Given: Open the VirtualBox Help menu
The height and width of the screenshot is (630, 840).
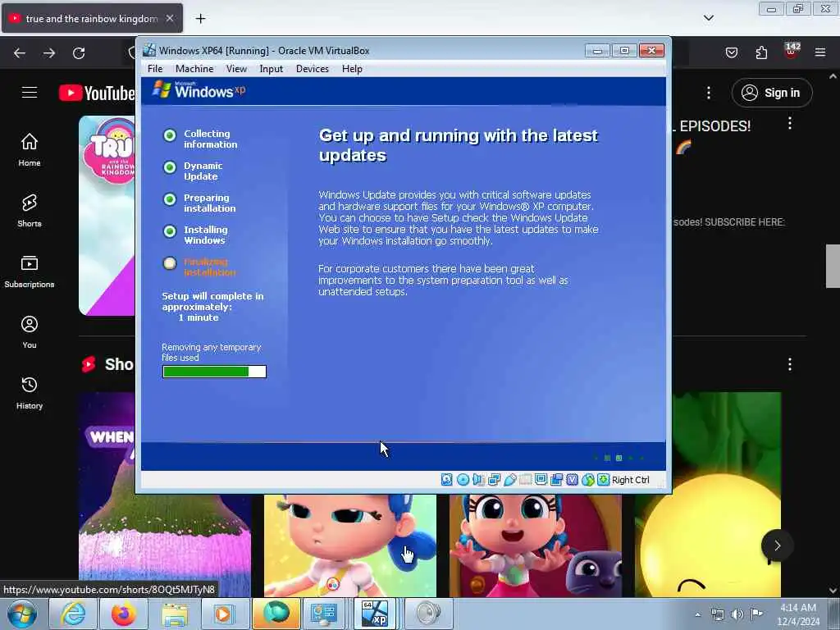Looking at the screenshot, I should coord(352,69).
